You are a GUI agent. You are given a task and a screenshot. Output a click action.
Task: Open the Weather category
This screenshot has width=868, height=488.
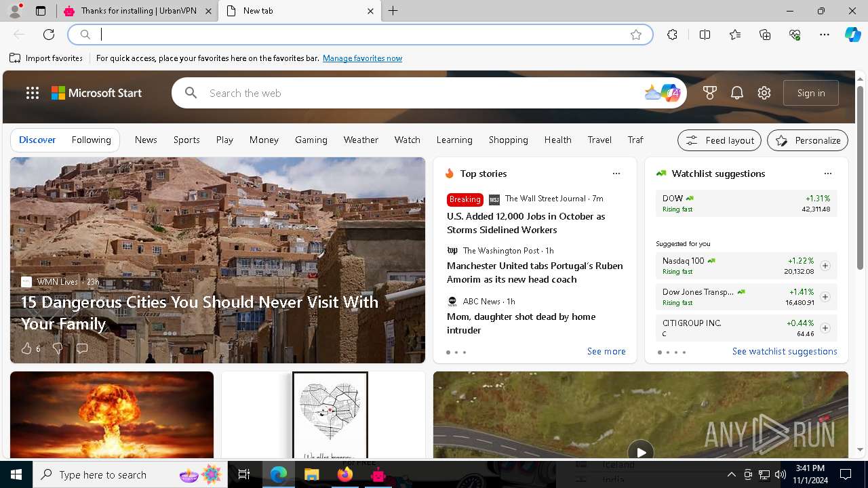click(361, 140)
